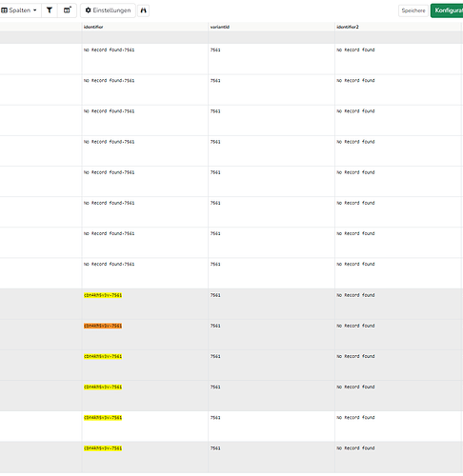Sort by the identifier column header

93,27
